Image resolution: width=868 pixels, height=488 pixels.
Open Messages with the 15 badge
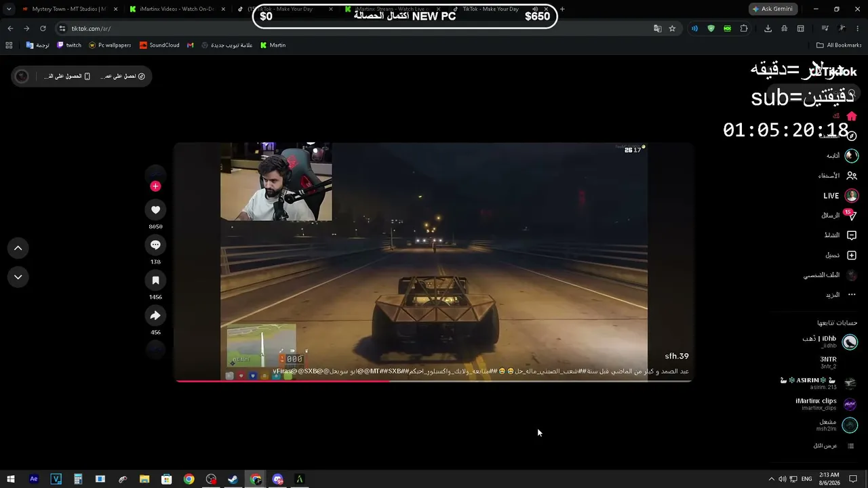(x=851, y=216)
